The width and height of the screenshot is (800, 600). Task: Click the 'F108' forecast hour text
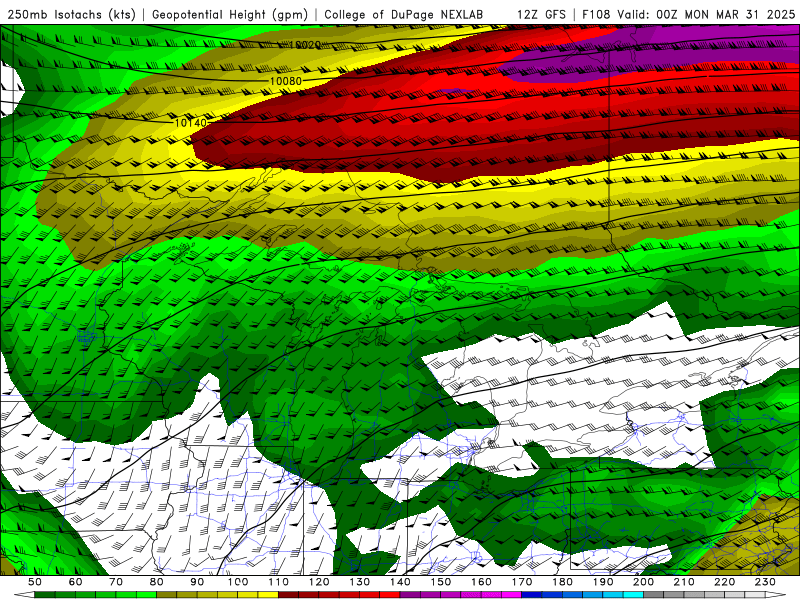coord(596,15)
